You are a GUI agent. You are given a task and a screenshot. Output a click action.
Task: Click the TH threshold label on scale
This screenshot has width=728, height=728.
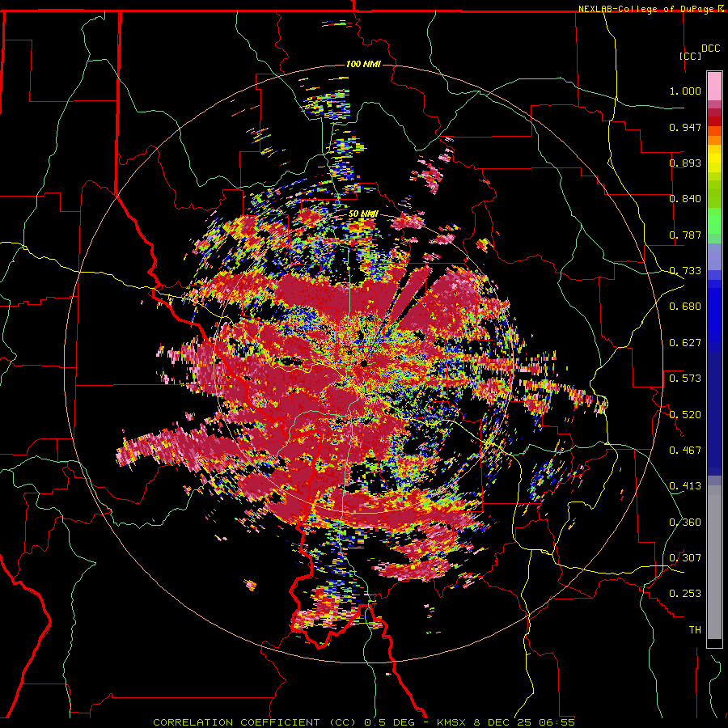coord(695,630)
